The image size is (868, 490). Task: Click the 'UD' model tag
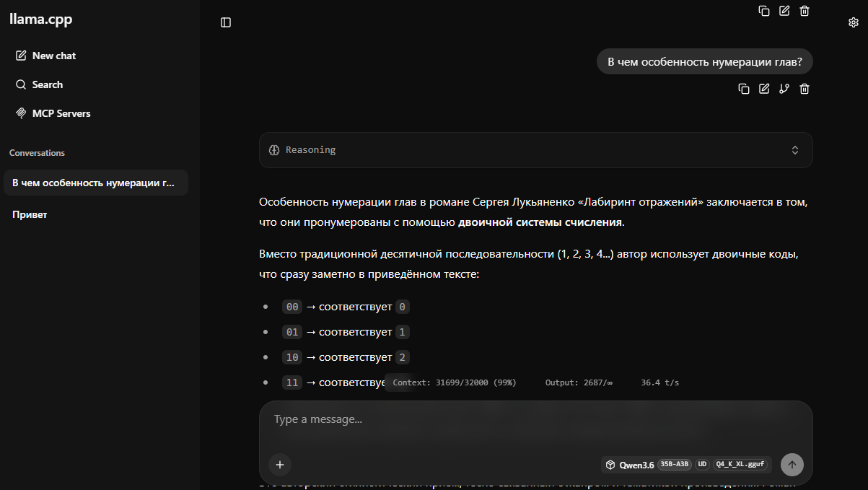pyautogui.click(x=702, y=465)
